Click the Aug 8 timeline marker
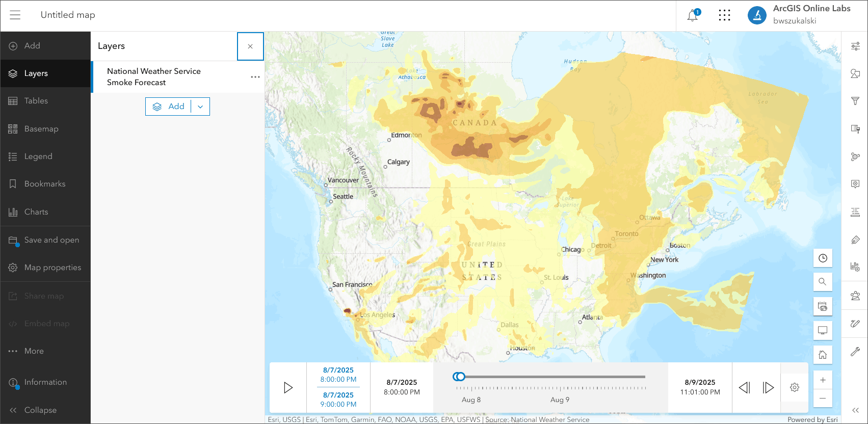This screenshot has height=424, width=868. 471,400
